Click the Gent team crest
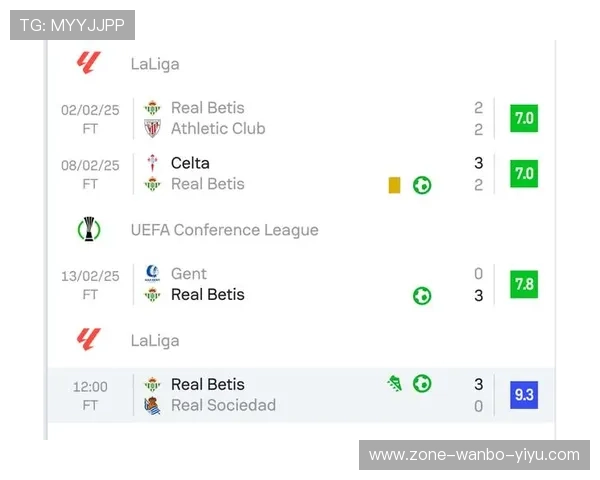 point(152,273)
